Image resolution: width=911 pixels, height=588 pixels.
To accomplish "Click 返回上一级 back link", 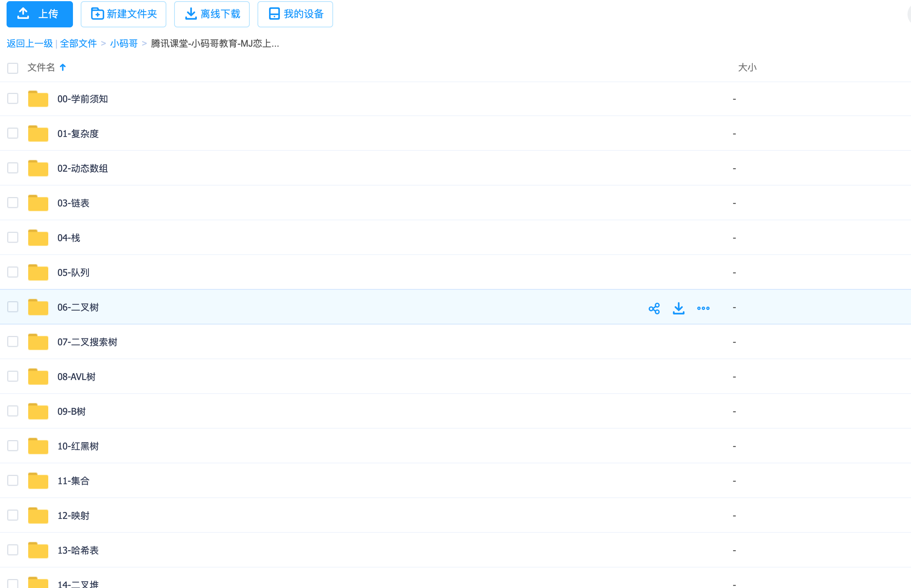I will coord(30,44).
